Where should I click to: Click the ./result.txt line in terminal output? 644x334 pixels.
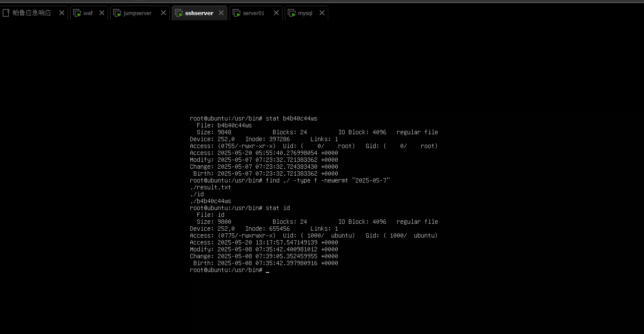tap(210, 187)
